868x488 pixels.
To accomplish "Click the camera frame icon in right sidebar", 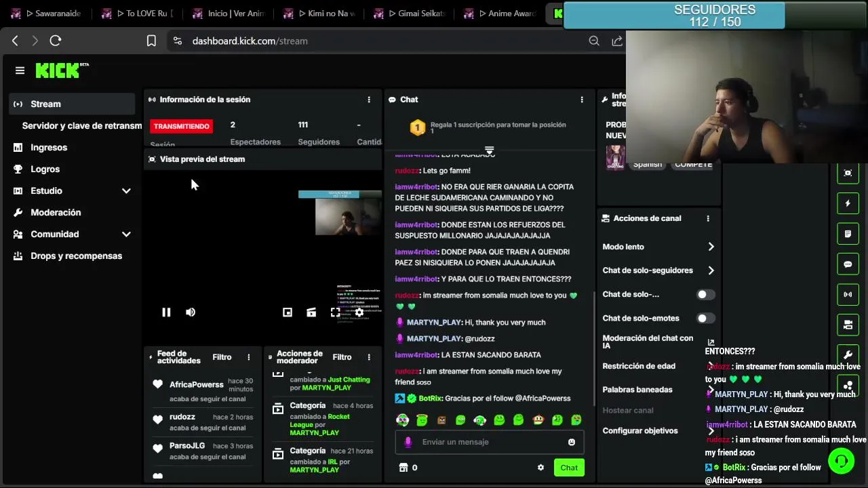I will 848,173.
